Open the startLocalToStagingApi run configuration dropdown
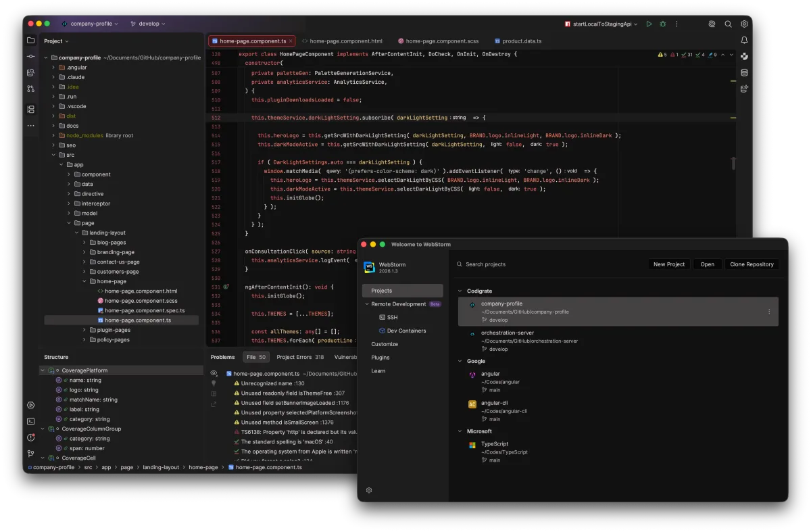 pyautogui.click(x=601, y=24)
